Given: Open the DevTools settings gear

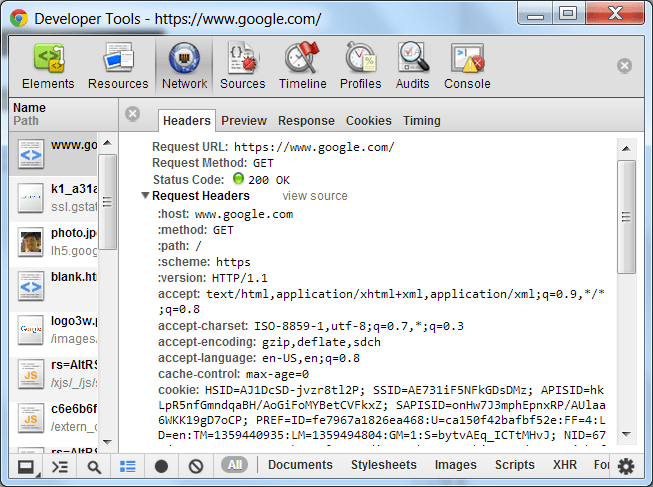Looking at the screenshot, I should (x=626, y=467).
